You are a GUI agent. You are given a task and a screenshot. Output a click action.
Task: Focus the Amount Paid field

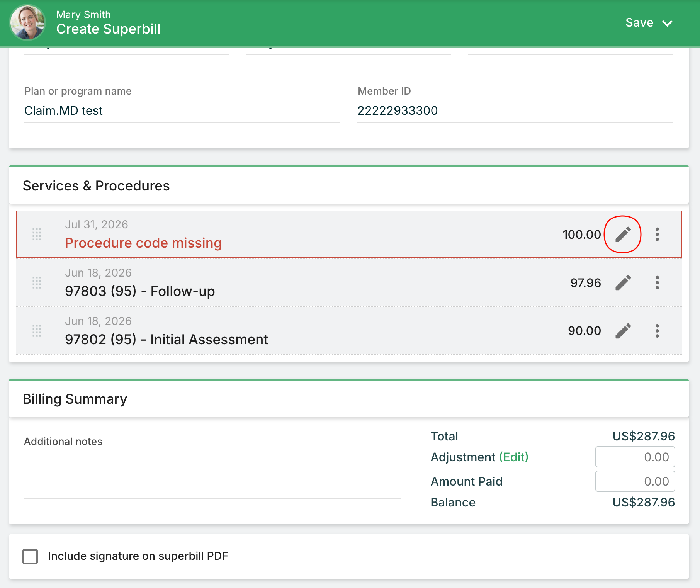coord(635,481)
